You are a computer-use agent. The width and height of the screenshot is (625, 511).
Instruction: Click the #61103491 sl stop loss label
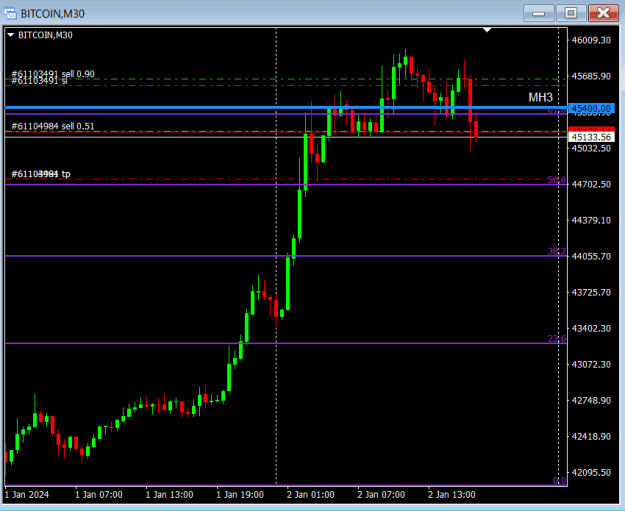click(39, 81)
